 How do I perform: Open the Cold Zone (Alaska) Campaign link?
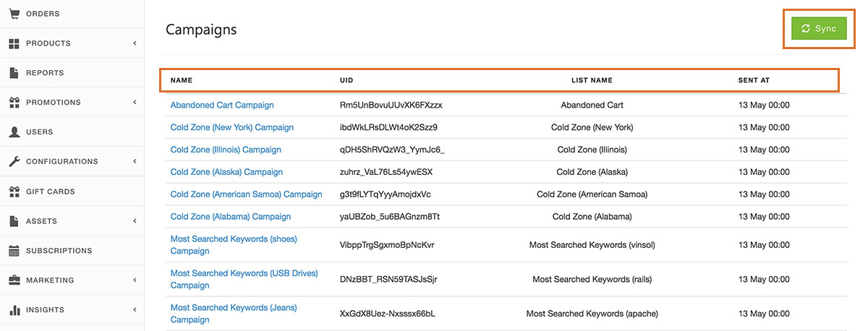pyautogui.click(x=226, y=172)
